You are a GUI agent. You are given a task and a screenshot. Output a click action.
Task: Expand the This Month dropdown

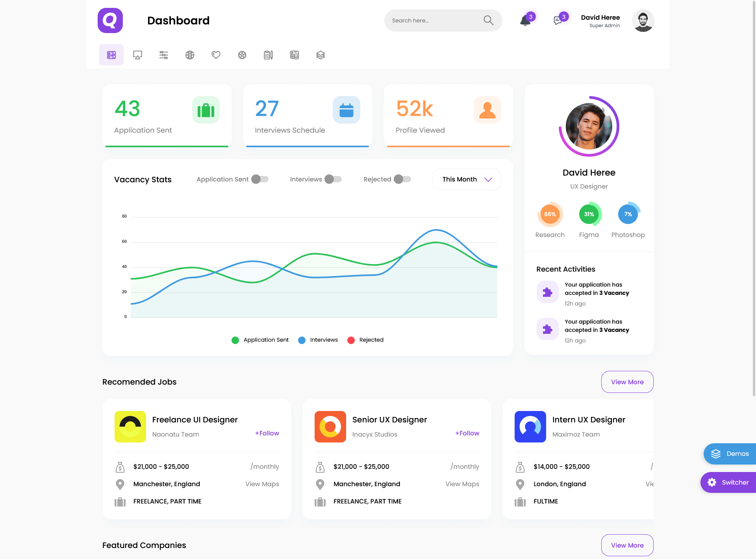467,180
